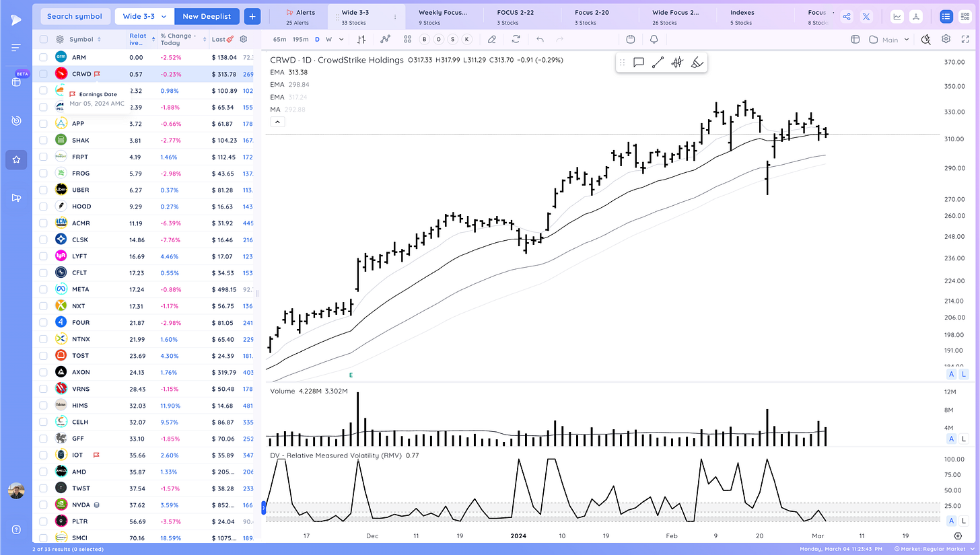Image resolution: width=980 pixels, height=555 pixels.
Task: Open the Wide 3-3 list dropdown
Action: (145, 16)
